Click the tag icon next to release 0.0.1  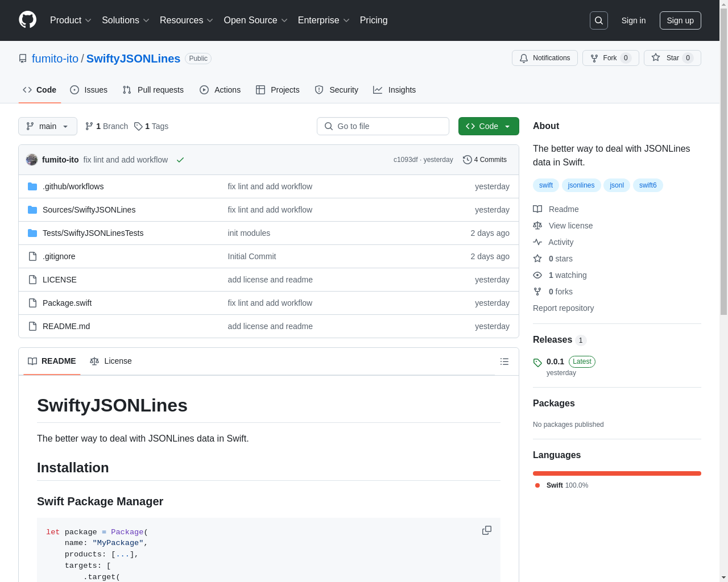coord(537,363)
